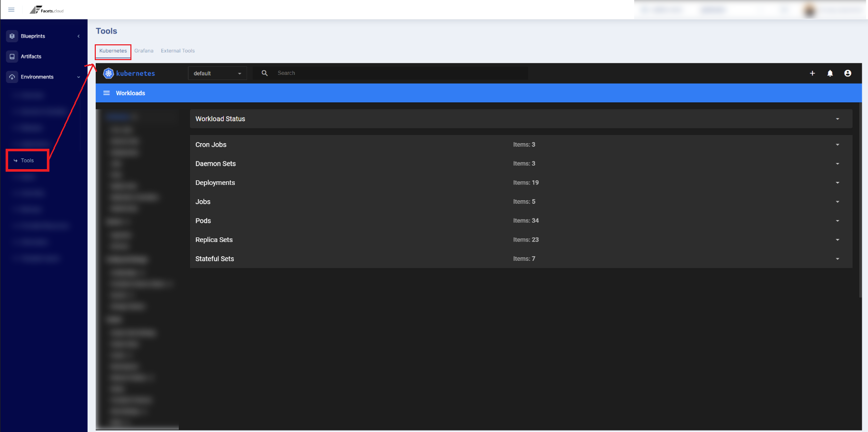
Task: Create a new resource with plus icon
Action: point(812,73)
